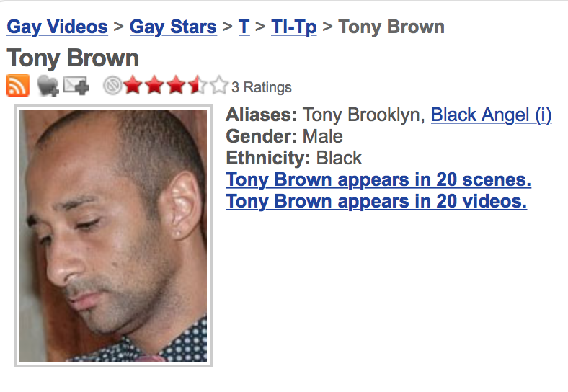Click the orange RSS feed icon
The image size is (568, 392).
tap(18, 86)
